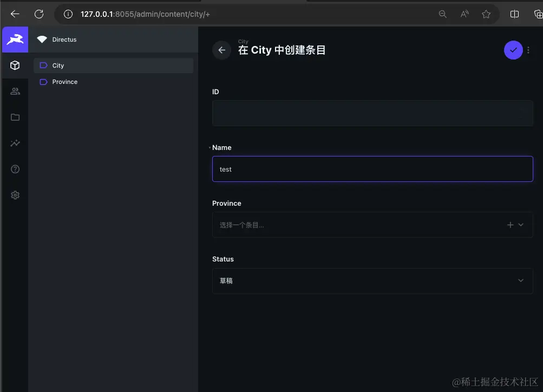Click the address bar URL

click(145, 14)
